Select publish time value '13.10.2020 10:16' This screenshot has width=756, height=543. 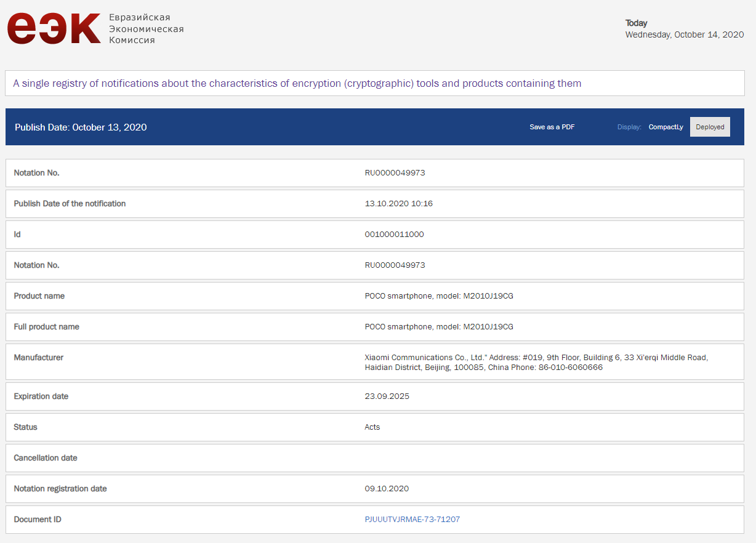pyautogui.click(x=399, y=204)
